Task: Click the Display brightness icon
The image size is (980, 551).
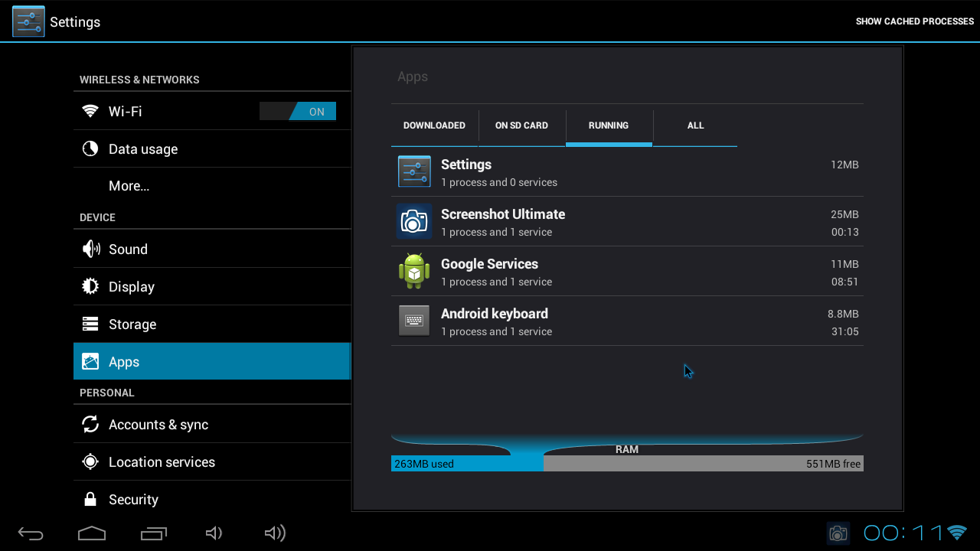Action: (x=90, y=286)
